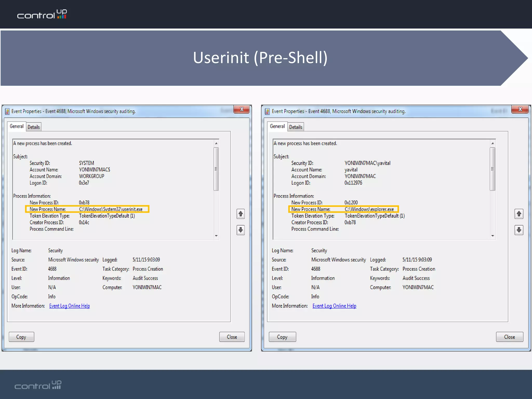This screenshot has width=532, height=399.
Task: Open the Details tab in userinit event dialog
Action: pyautogui.click(x=34, y=127)
